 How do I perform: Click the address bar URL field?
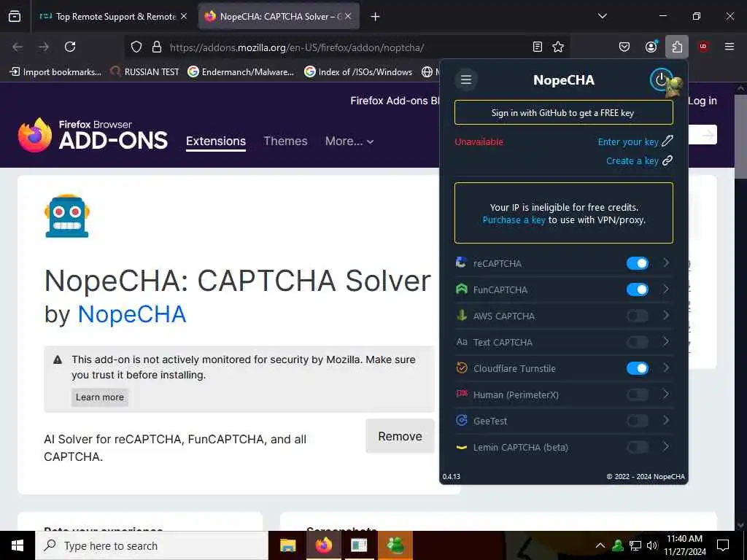coord(348,47)
